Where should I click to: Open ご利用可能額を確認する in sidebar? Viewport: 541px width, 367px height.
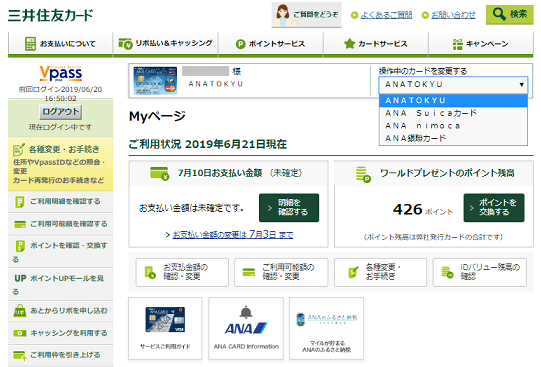(x=61, y=224)
